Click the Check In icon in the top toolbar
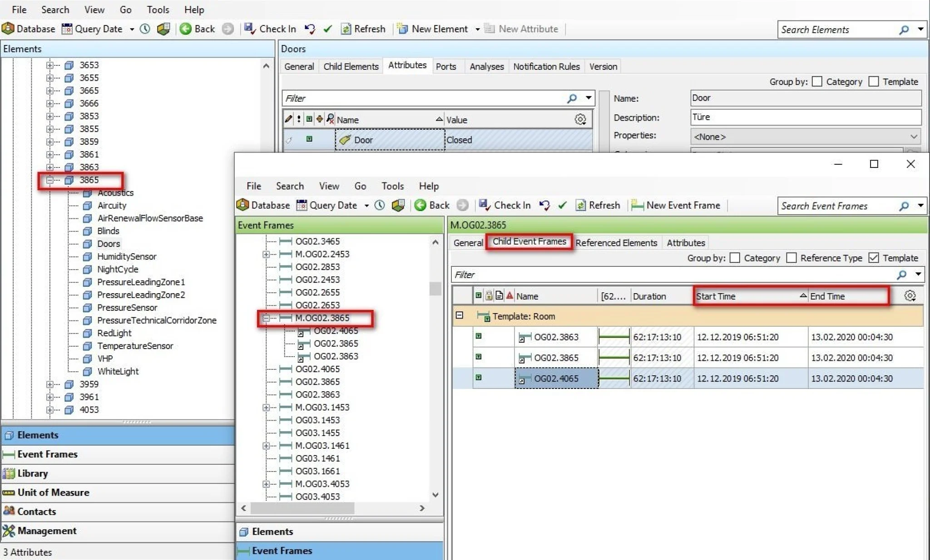Viewport: 930px width, 560px height. 250,29
